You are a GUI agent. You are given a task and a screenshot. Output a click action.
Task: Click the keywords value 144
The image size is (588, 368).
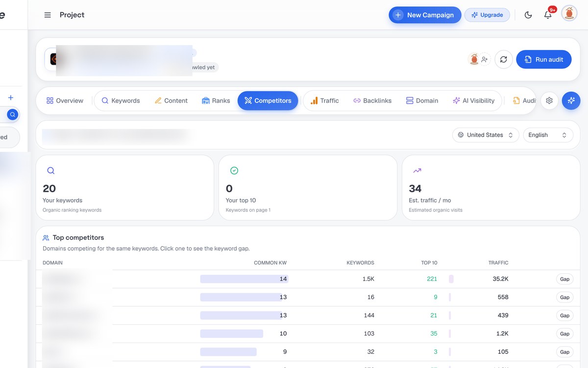coord(369,315)
